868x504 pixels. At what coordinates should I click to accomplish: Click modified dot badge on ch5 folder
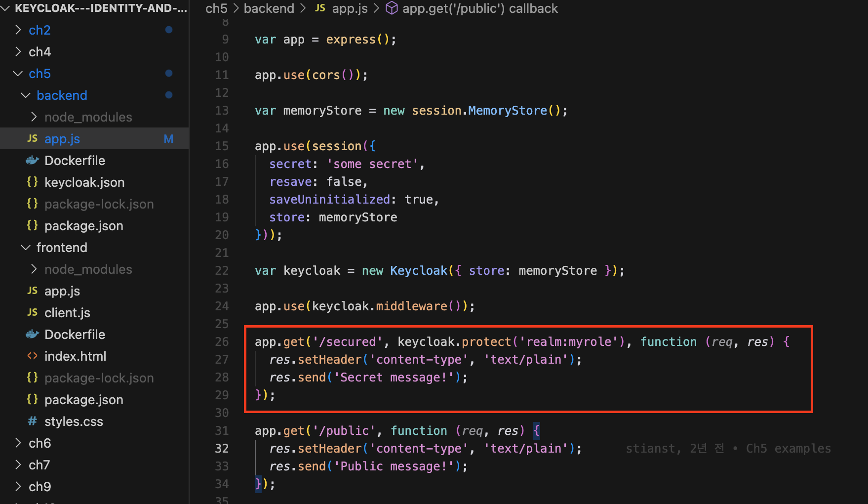pyautogui.click(x=169, y=74)
